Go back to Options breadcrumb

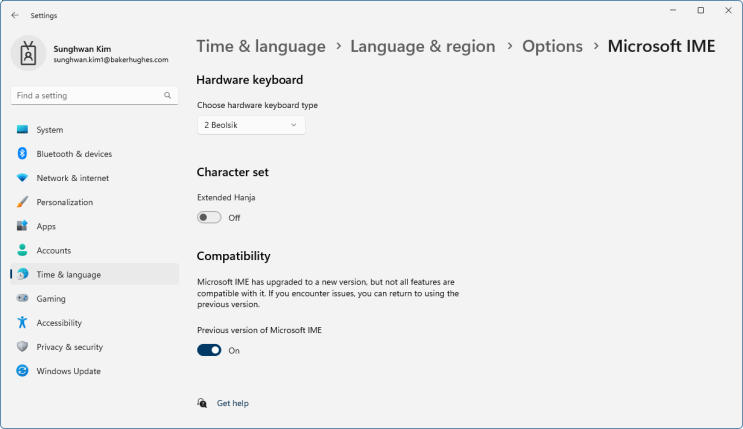coord(552,46)
